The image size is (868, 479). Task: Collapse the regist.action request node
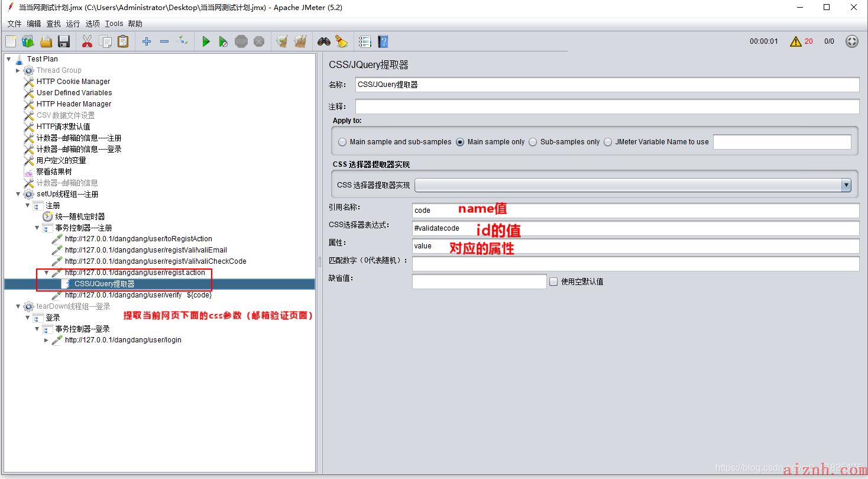pyautogui.click(x=46, y=273)
